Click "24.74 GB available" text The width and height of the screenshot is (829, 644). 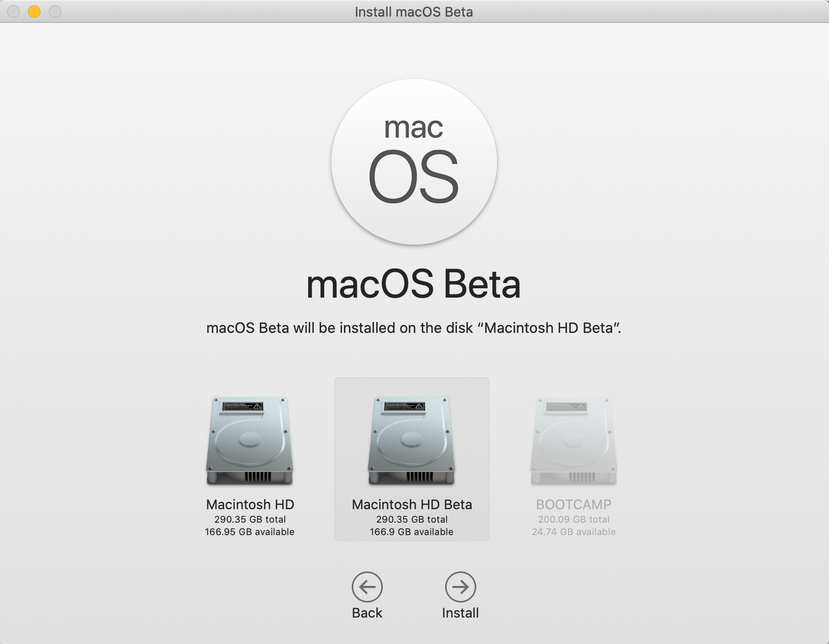coord(574,532)
